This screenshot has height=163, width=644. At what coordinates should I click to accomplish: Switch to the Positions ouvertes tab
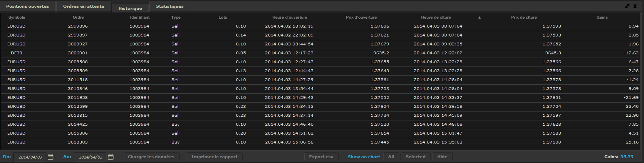pos(28,6)
